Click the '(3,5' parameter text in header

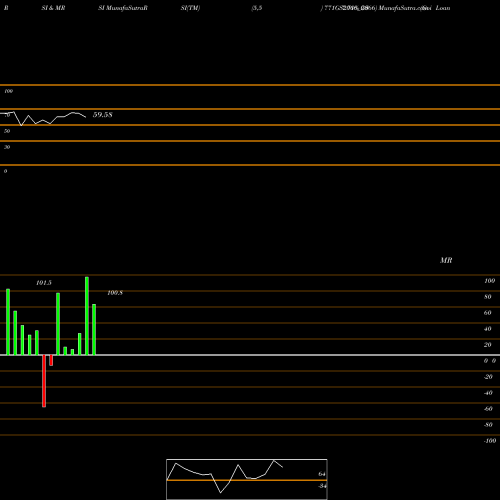257,8
